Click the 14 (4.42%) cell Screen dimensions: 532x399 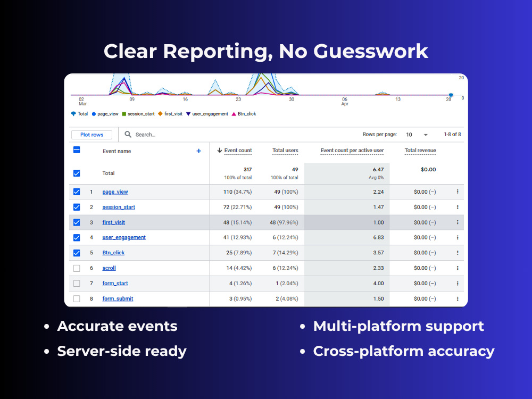239,268
